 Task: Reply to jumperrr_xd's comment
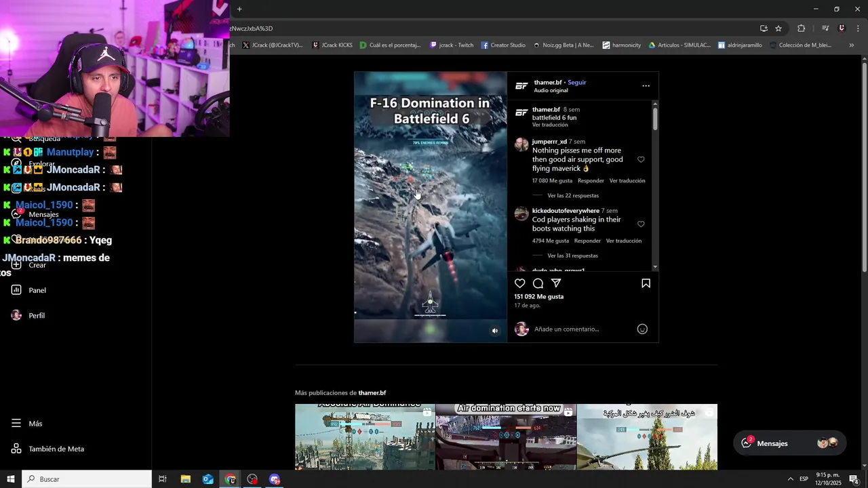(x=591, y=181)
